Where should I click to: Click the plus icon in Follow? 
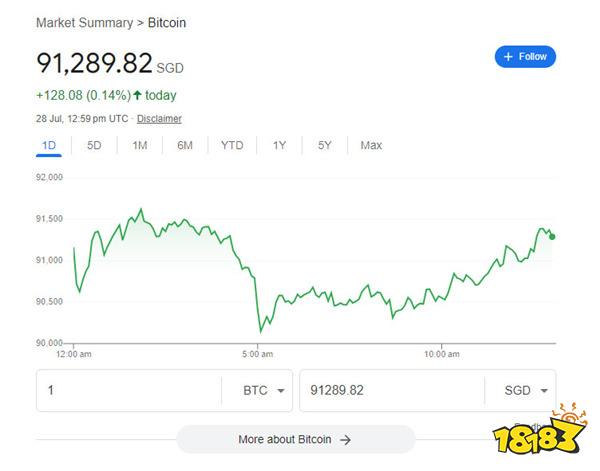(x=508, y=57)
